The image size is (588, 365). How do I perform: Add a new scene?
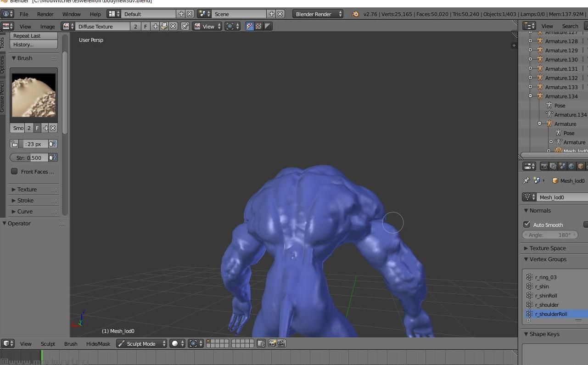tap(272, 14)
